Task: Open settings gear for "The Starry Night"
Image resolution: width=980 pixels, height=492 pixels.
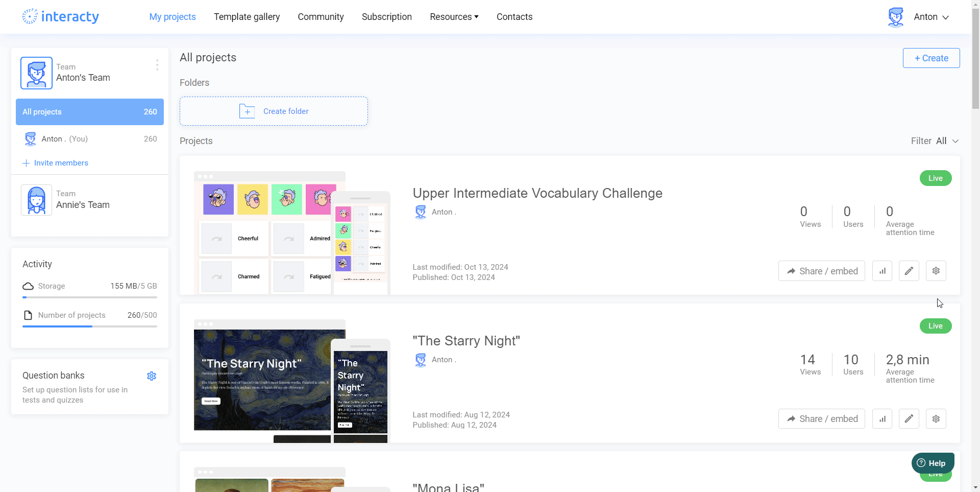Action: 936,419
